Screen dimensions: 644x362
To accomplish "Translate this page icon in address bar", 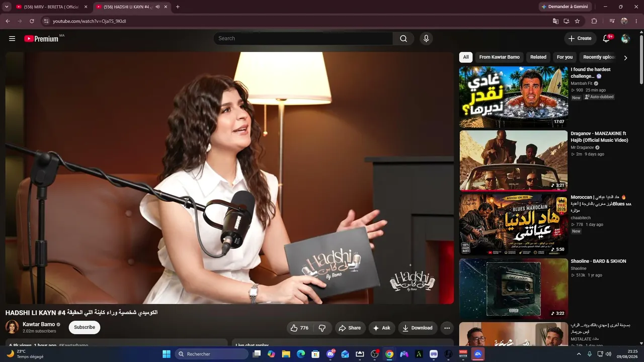I will tap(555, 21).
